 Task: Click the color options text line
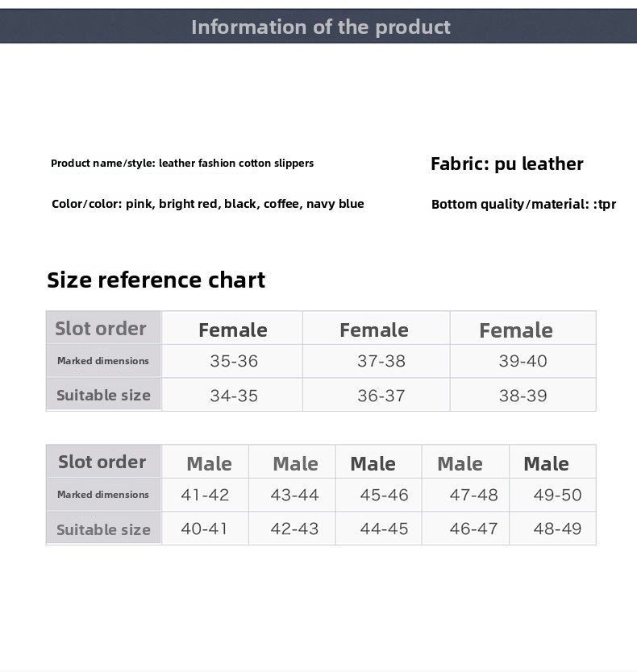[207, 204]
